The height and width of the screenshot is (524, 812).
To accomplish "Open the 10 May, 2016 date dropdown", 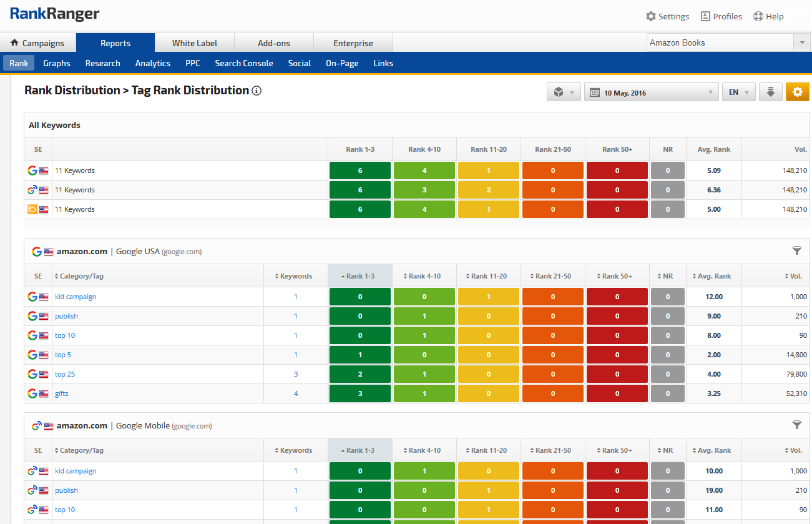I will click(x=652, y=92).
